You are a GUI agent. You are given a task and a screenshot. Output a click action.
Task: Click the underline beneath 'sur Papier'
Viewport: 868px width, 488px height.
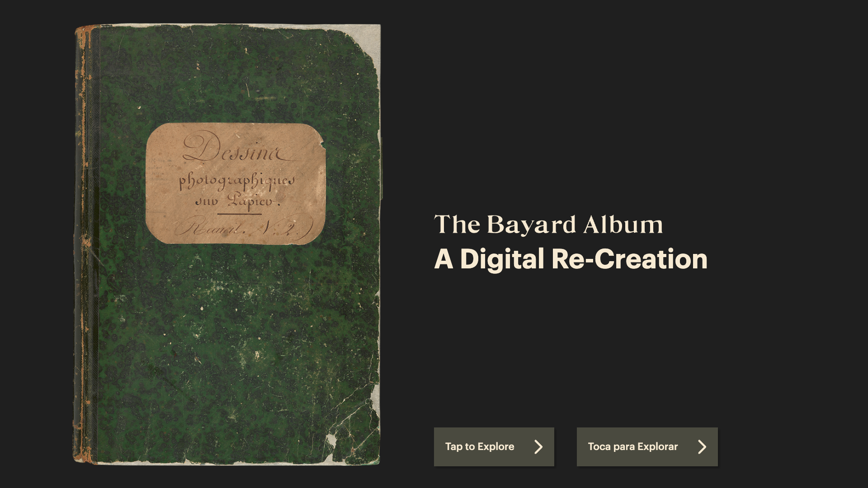[x=239, y=213]
